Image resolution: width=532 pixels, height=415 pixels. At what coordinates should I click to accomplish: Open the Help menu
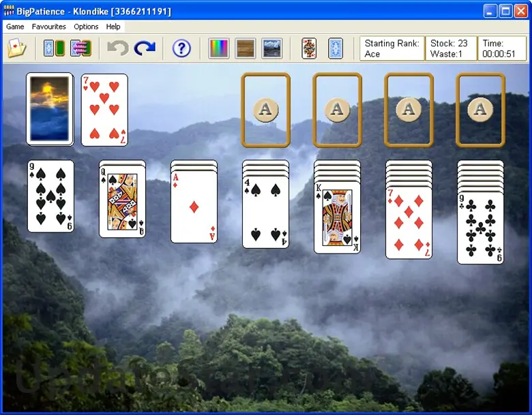click(x=113, y=27)
